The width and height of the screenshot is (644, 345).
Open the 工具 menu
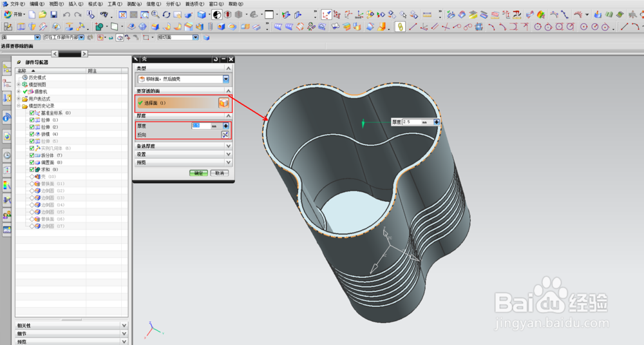115,4
